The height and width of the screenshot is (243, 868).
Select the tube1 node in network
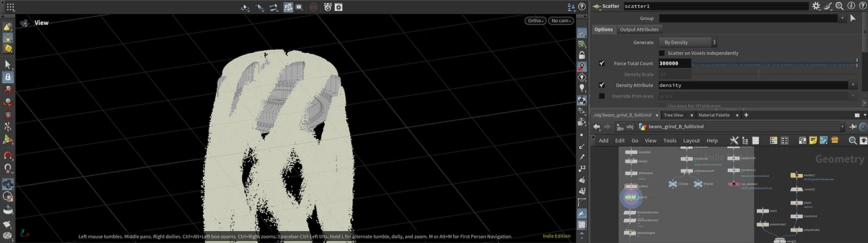point(762,211)
